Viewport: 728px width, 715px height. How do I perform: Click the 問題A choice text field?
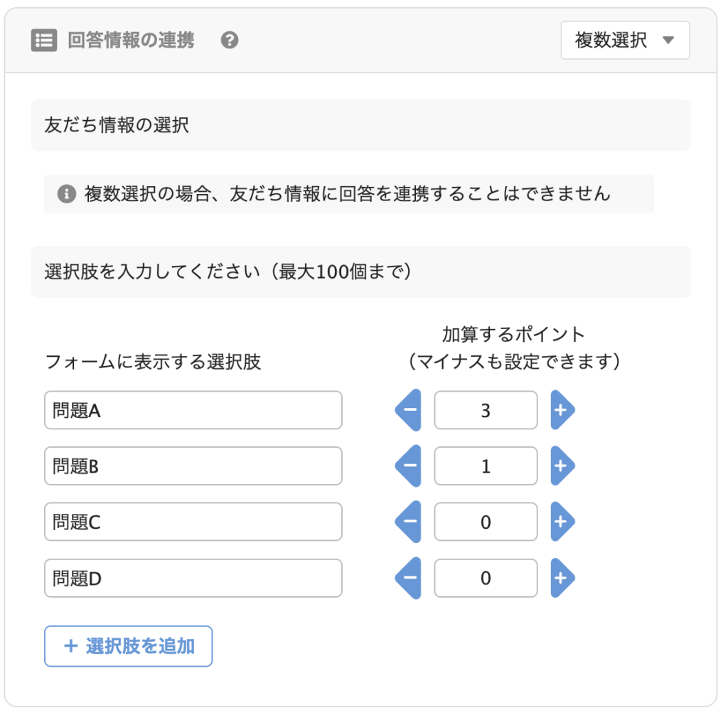193,410
